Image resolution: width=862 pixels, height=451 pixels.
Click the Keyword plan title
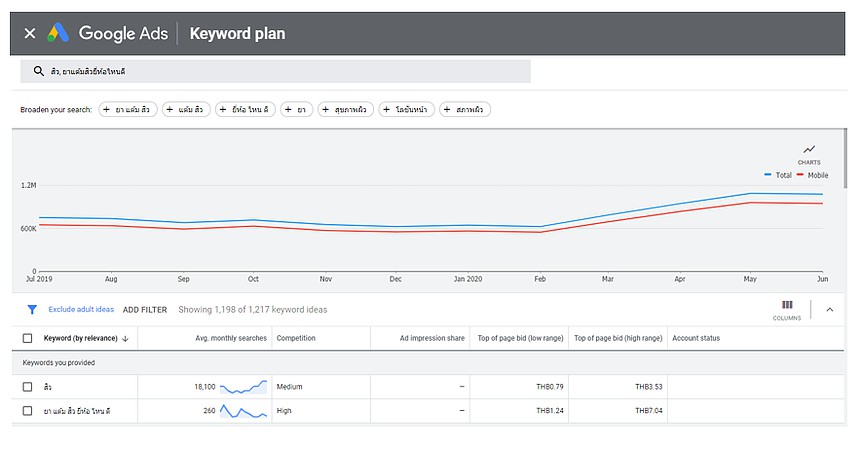237,34
